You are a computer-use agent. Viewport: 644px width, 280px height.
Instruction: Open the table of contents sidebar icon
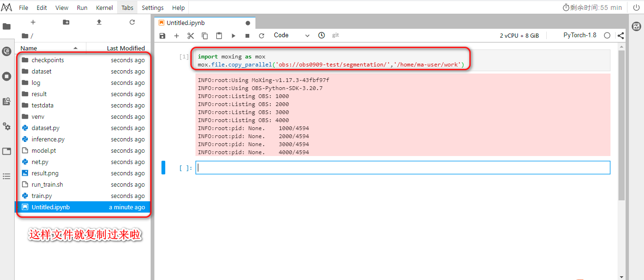pos(7,176)
